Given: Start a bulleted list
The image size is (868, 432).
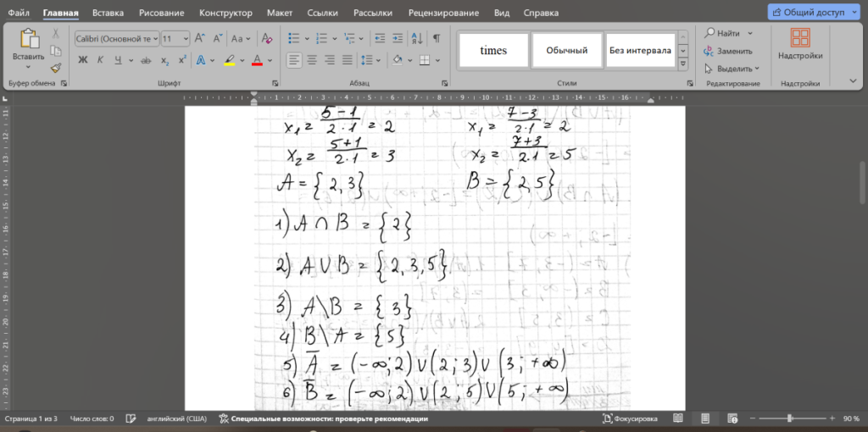Looking at the screenshot, I should pyautogui.click(x=294, y=38).
